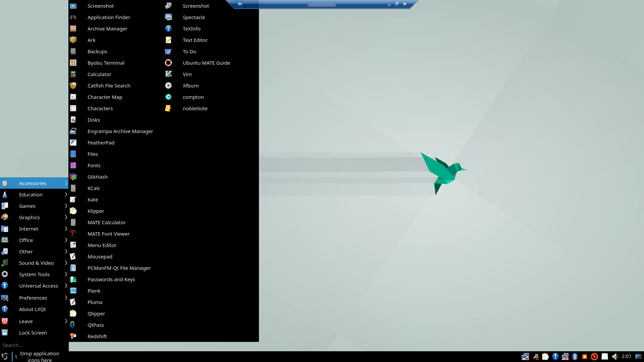This screenshot has width=644, height=362.
Task: Click the TeXInfo info icon
Action: (x=168, y=29)
